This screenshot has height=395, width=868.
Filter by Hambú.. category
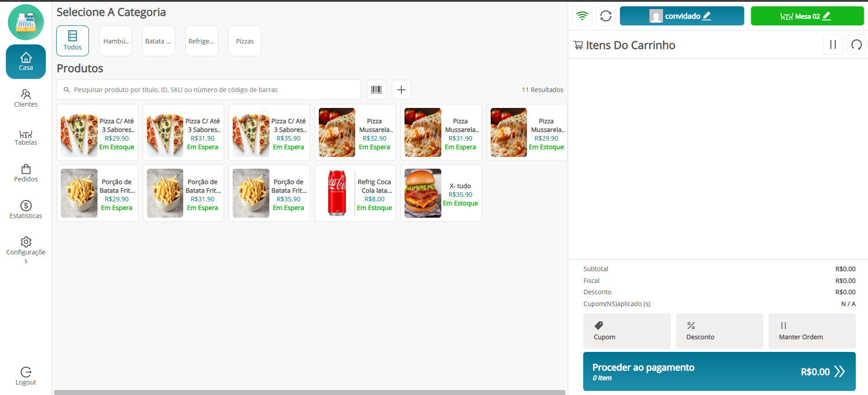[x=116, y=41]
